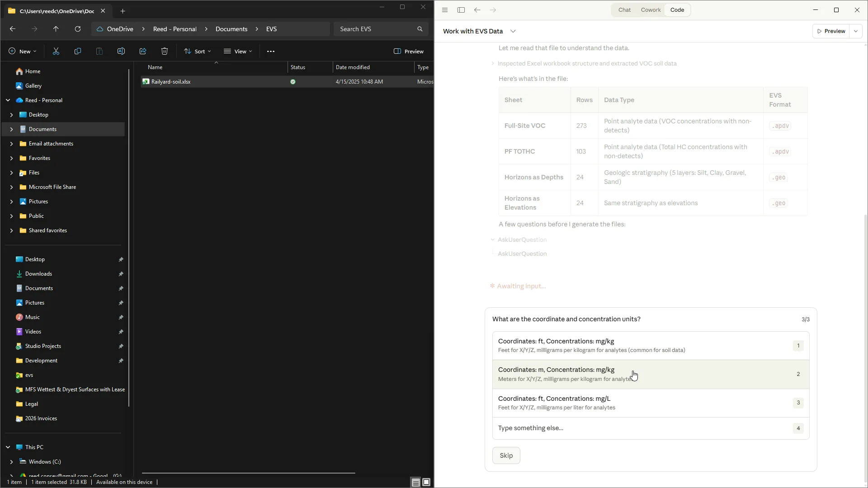Toggle the sidebar panel icon in Claude

[461, 10]
